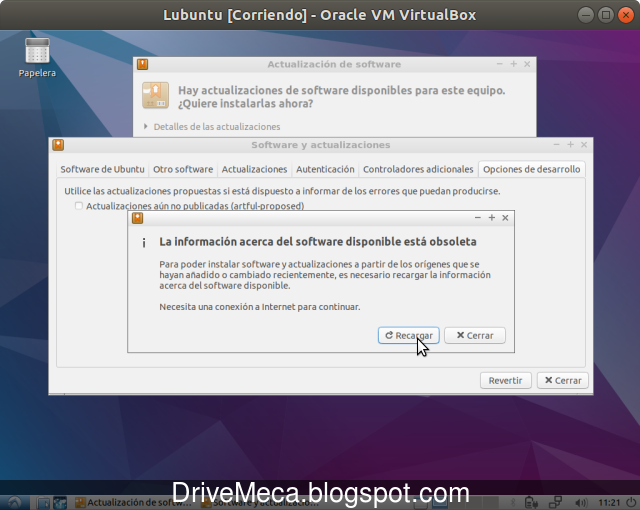Minimize the Software y actualizaciones window
The image size is (640, 510).
(x=556, y=145)
